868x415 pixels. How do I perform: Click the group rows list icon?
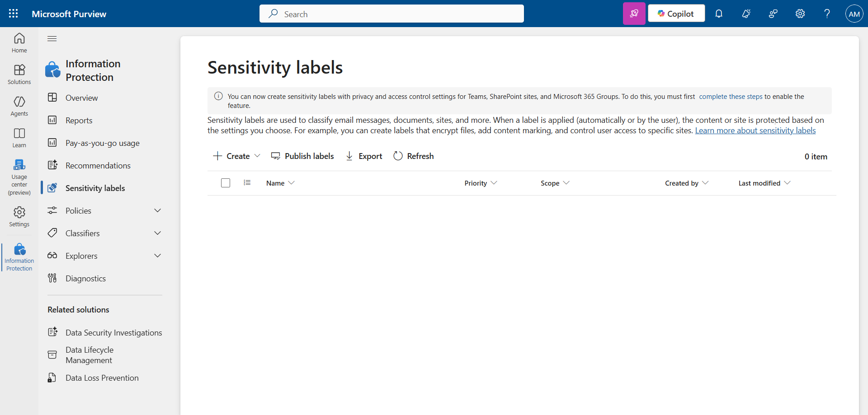(x=247, y=183)
